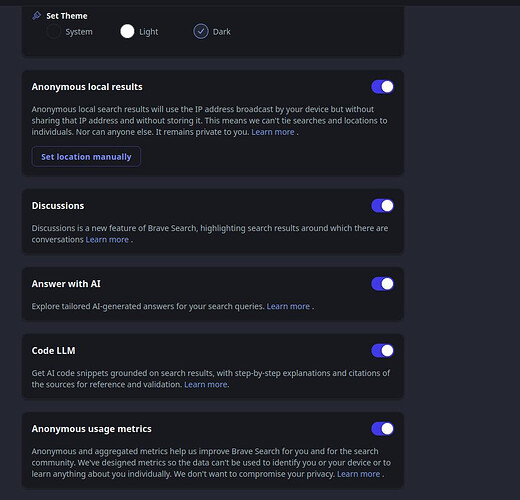Click the Answer with AI heading
The width and height of the screenshot is (520, 500).
tap(66, 284)
